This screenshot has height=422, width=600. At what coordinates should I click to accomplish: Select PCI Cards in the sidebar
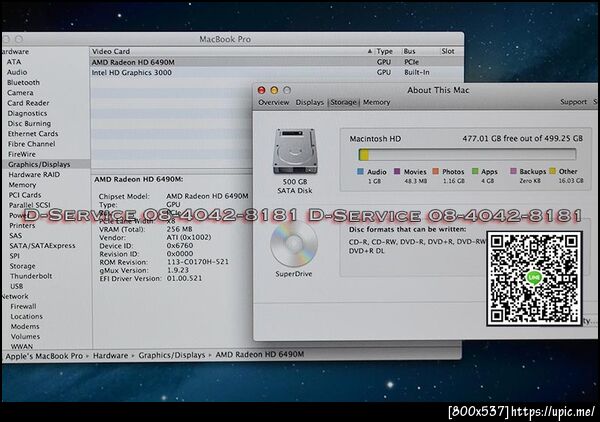click(x=25, y=195)
